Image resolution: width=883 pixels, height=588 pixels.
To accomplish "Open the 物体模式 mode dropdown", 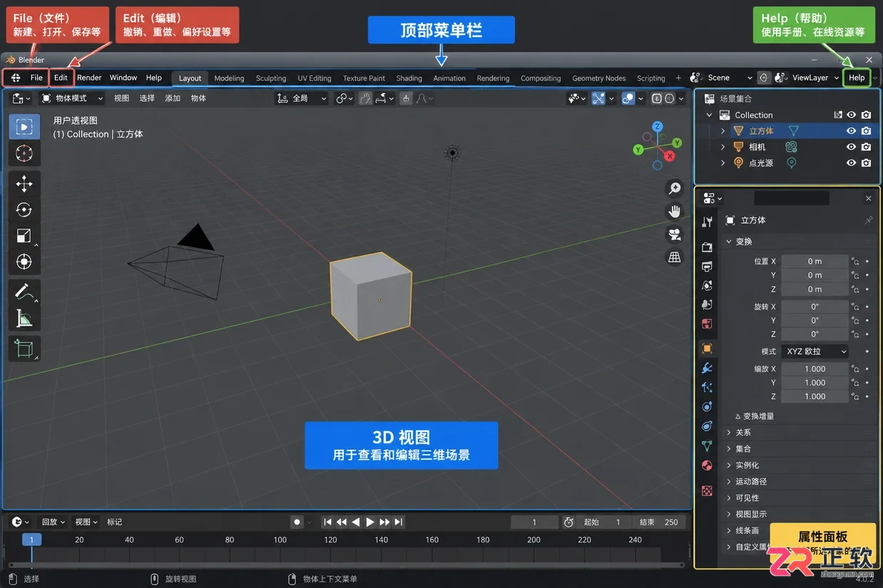I will [x=72, y=98].
